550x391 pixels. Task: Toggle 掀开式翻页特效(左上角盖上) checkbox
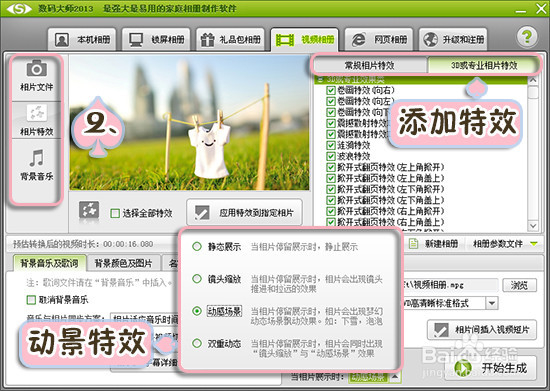tap(330, 178)
